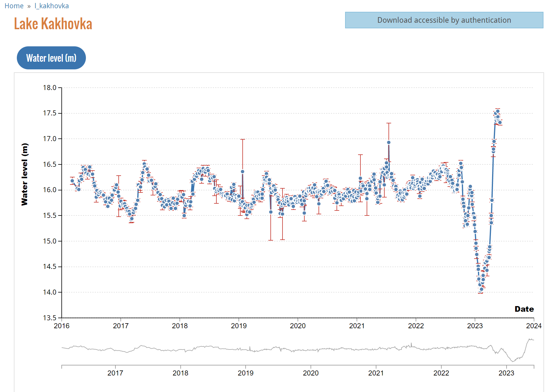
Task: Click the grey overview line's peak at far right
Action: (x=530, y=339)
